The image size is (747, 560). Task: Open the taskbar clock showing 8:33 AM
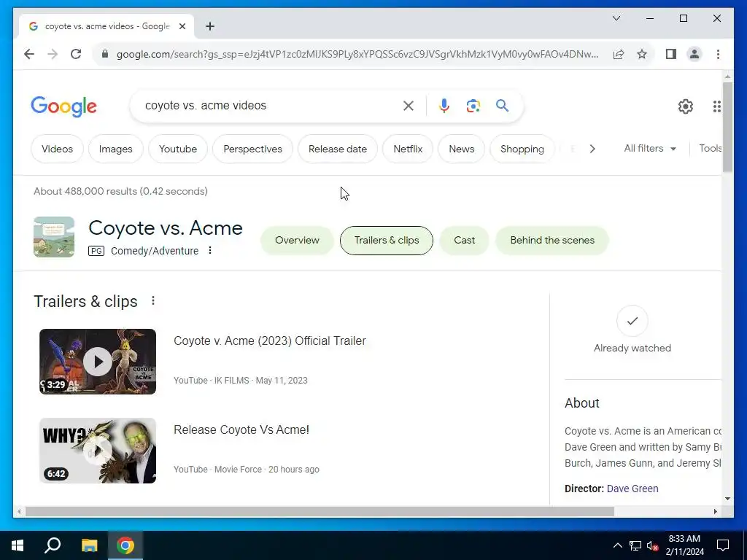[684, 545]
